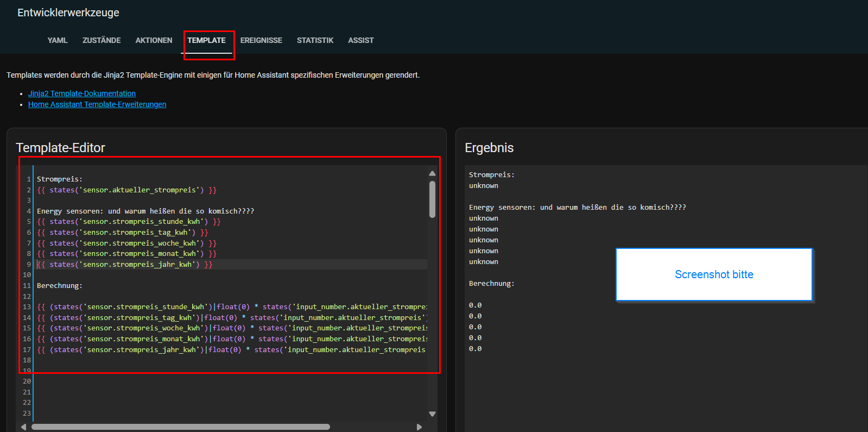Open the ASSIST tab
Screen dimensions: 868x432
(361, 40)
